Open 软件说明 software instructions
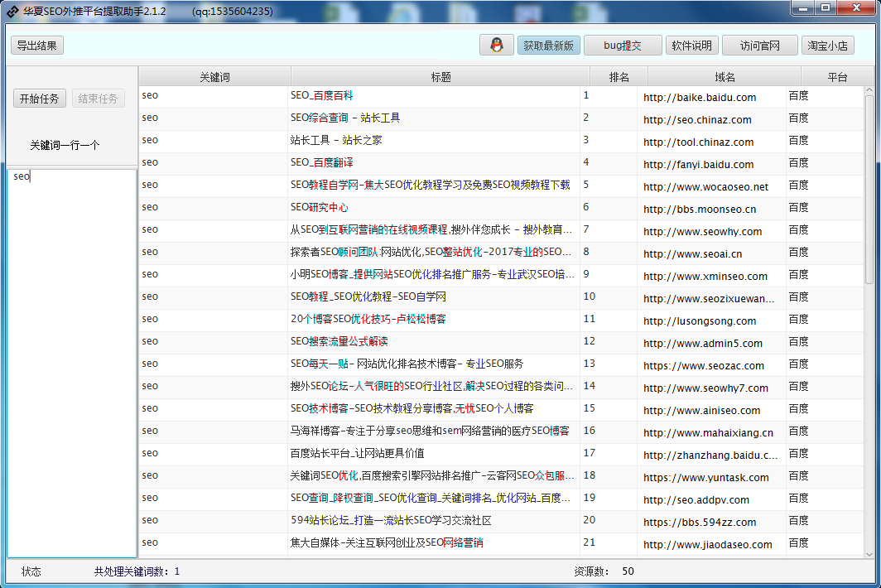 tap(691, 46)
